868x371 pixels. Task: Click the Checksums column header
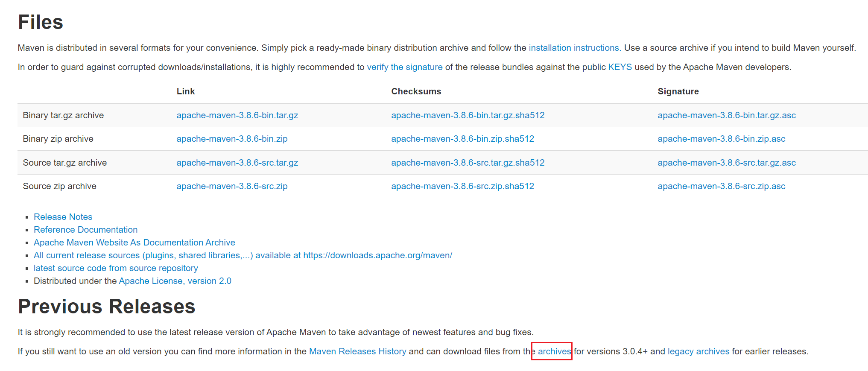coord(416,91)
